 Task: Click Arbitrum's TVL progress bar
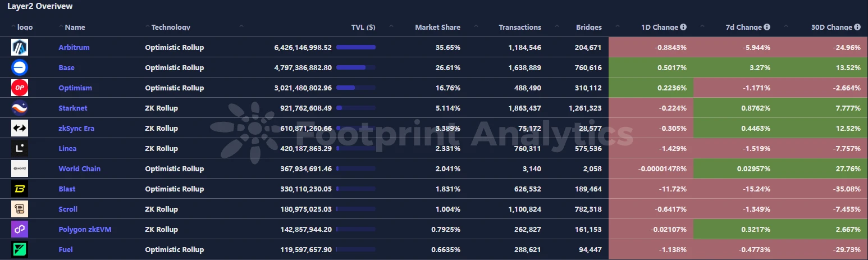[356, 48]
